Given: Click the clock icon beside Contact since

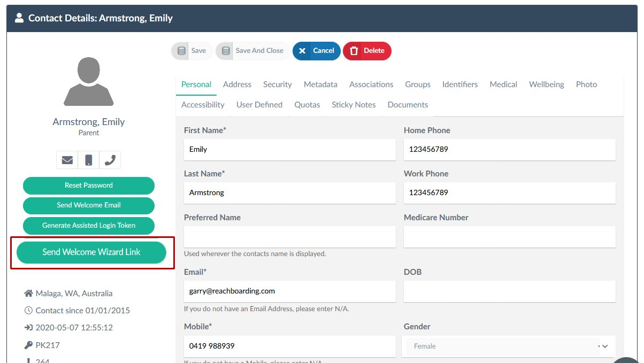Looking at the screenshot, I should [29, 311].
